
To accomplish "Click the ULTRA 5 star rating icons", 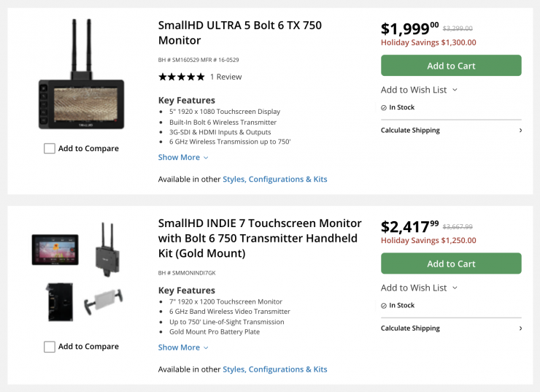I will [x=181, y=77].
